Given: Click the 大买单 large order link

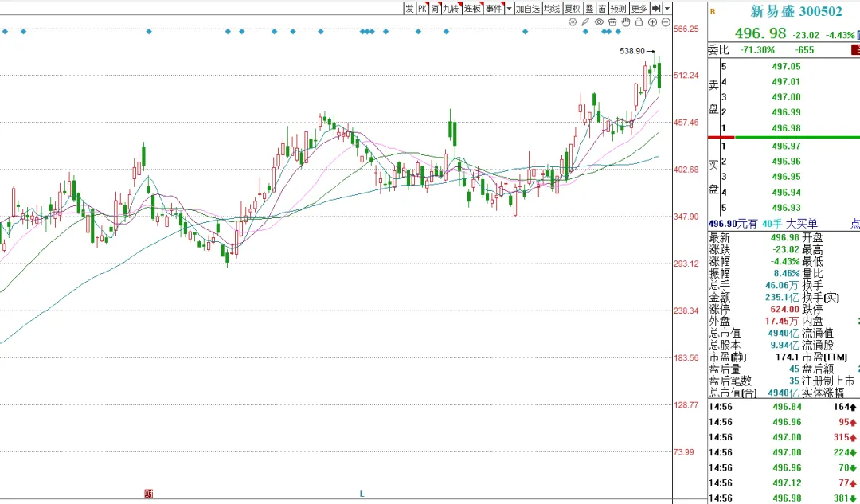Looking at the screenshot, I should [802, 224].
